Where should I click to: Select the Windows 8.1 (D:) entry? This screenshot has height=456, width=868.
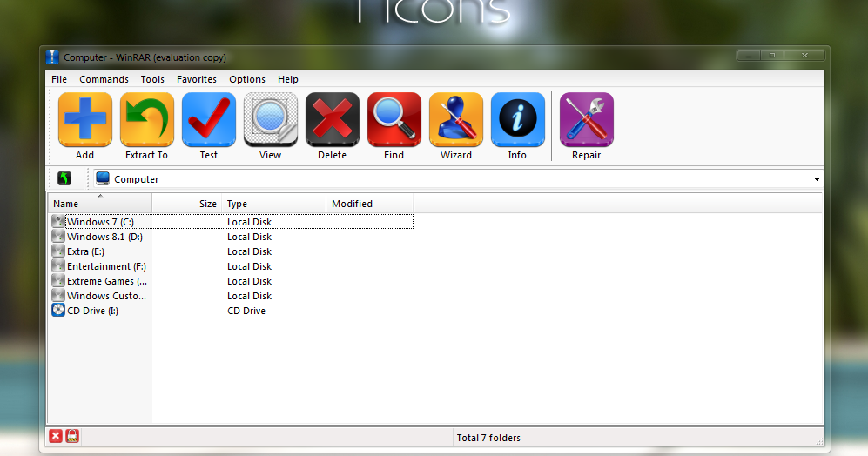click(104, 237)
